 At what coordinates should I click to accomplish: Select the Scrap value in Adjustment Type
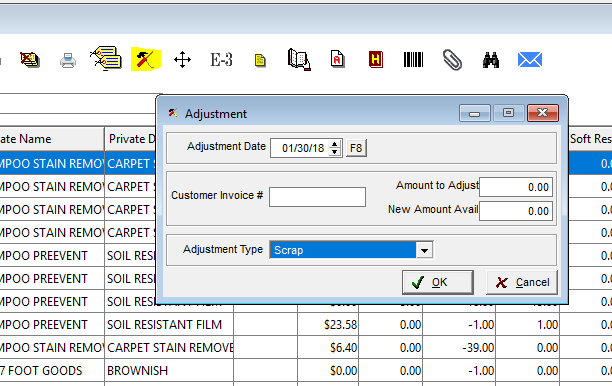pyautogui.click(x=343, y=250)
